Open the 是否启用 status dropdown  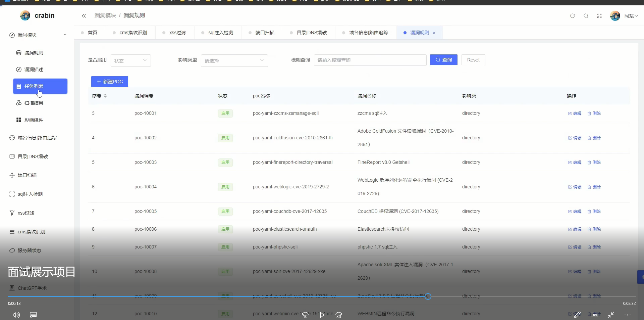tap(131, 60)
